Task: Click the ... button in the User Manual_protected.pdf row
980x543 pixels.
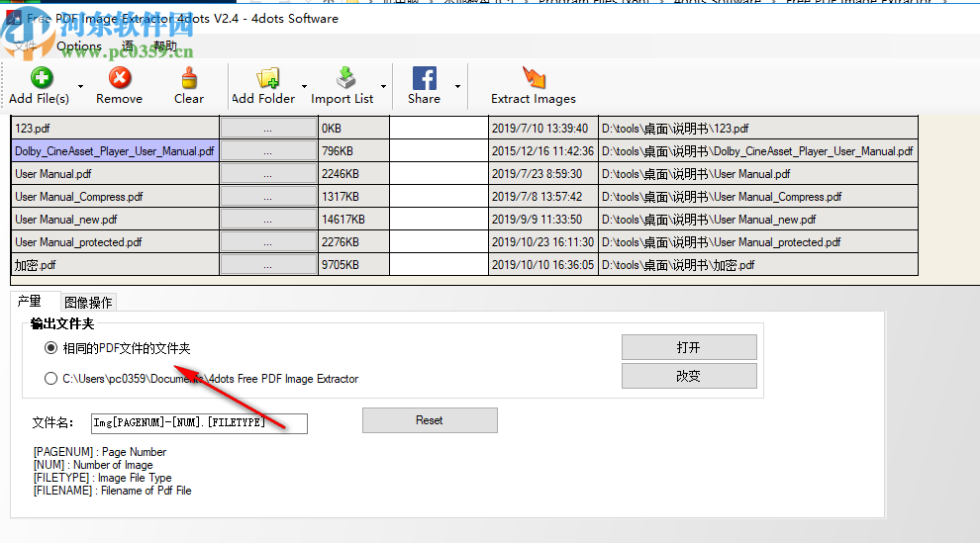Action: click(268, 242)
